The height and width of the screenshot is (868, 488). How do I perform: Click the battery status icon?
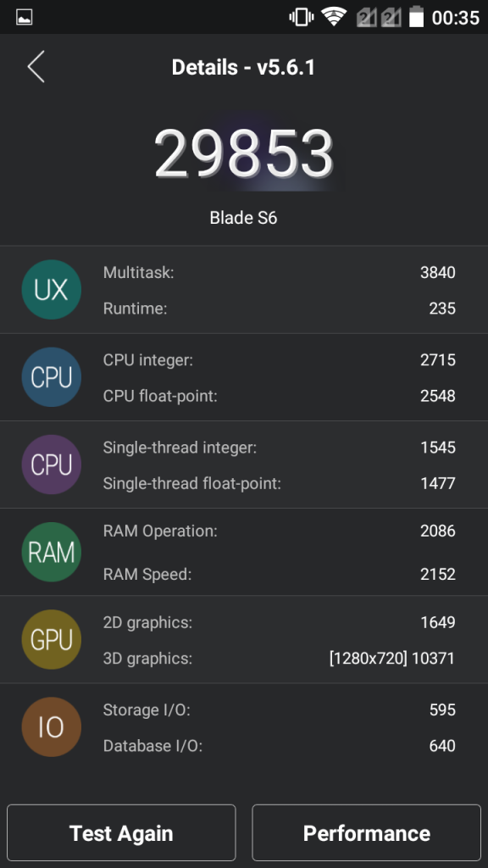pos(416,17)
